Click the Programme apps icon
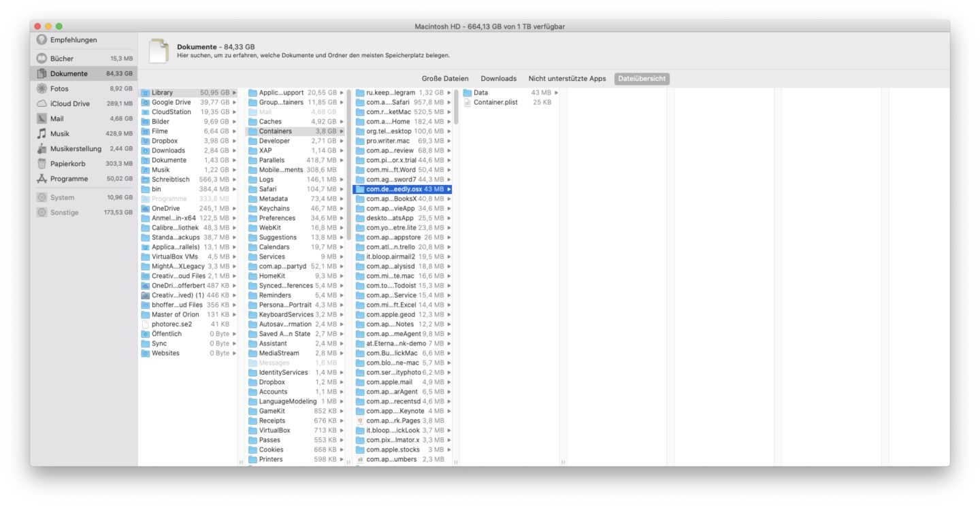Screen dimensions: 980x506 click(42, 178)
